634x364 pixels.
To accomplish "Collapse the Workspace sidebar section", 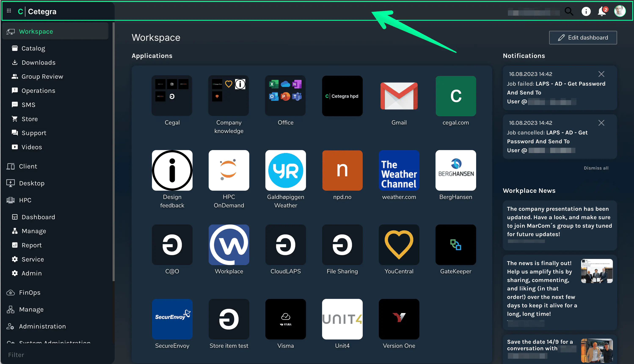I will point(36,31).
